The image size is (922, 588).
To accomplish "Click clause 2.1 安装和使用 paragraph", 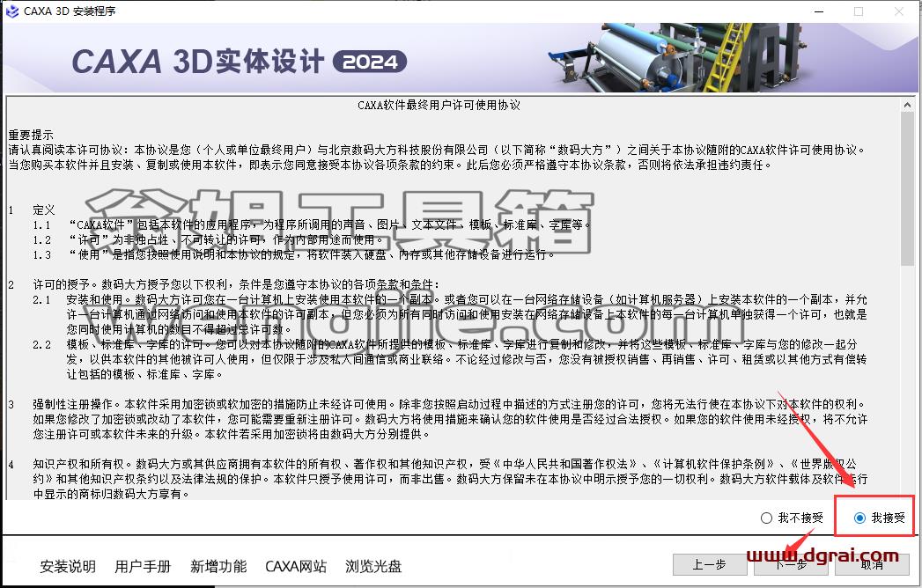I will [450, 314].
